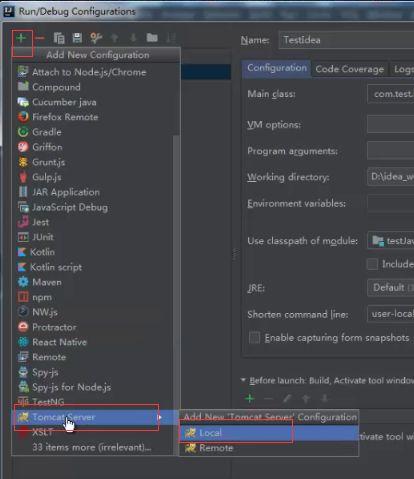Click the green plus Add New Configuration icon
414x479 pixels.
[21, 38]
